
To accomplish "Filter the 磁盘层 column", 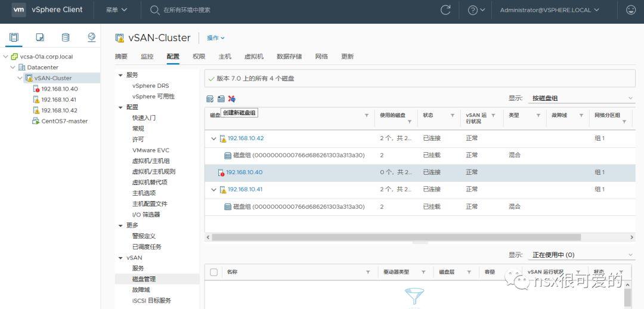I will pyautogui.click(x=469, y=272).
